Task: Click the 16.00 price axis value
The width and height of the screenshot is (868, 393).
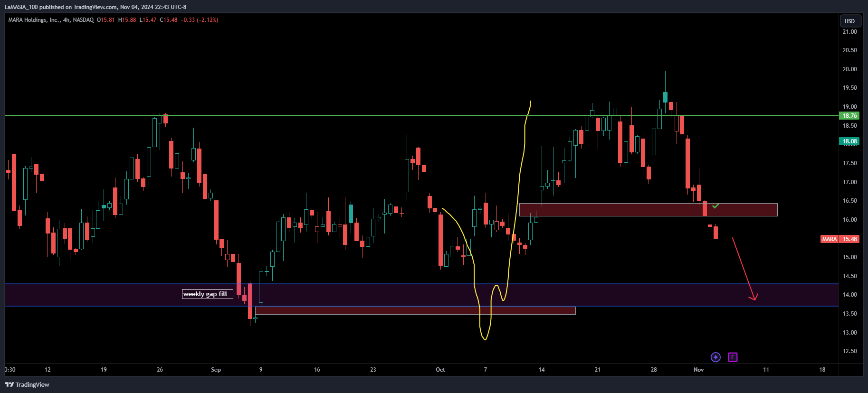Action: 849,220
